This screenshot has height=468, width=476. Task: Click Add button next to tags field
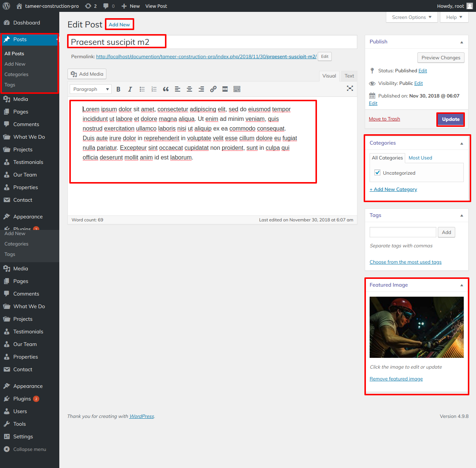click(x=446, y=232)
